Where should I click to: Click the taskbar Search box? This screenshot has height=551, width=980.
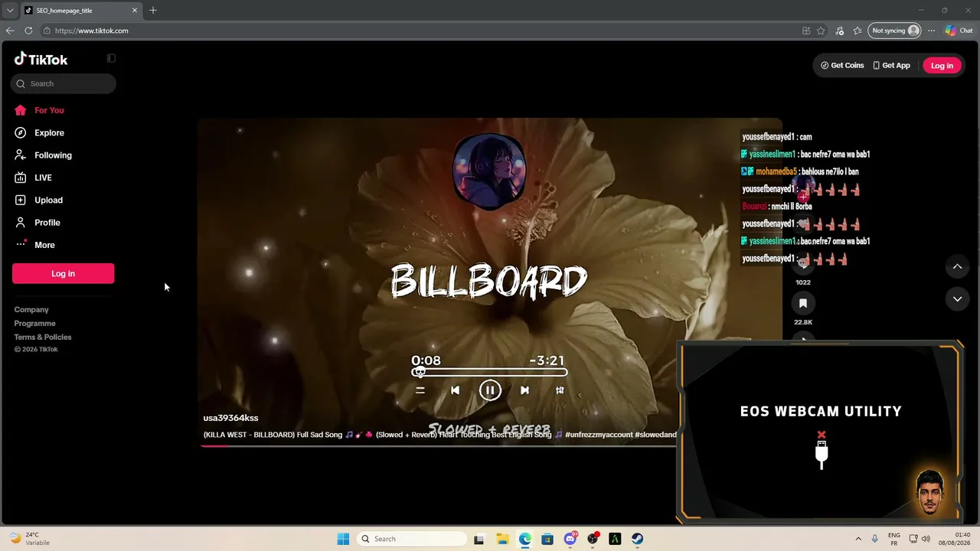[412, 539]
